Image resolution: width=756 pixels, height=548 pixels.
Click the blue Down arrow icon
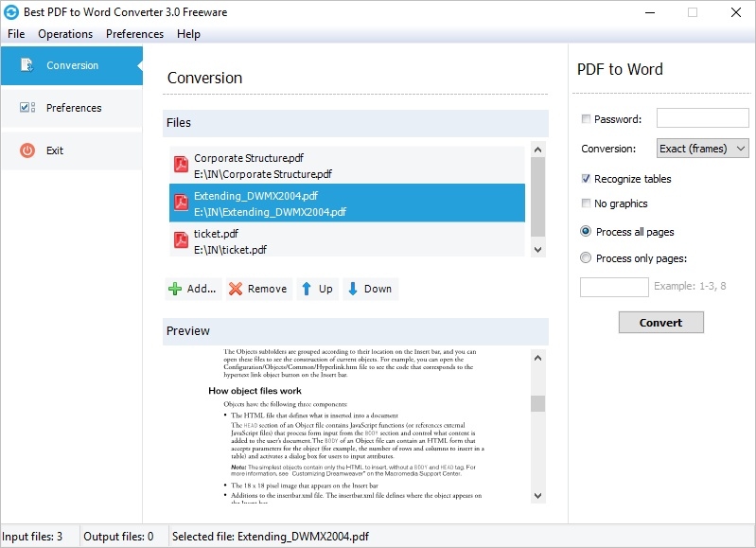[353, 289]
